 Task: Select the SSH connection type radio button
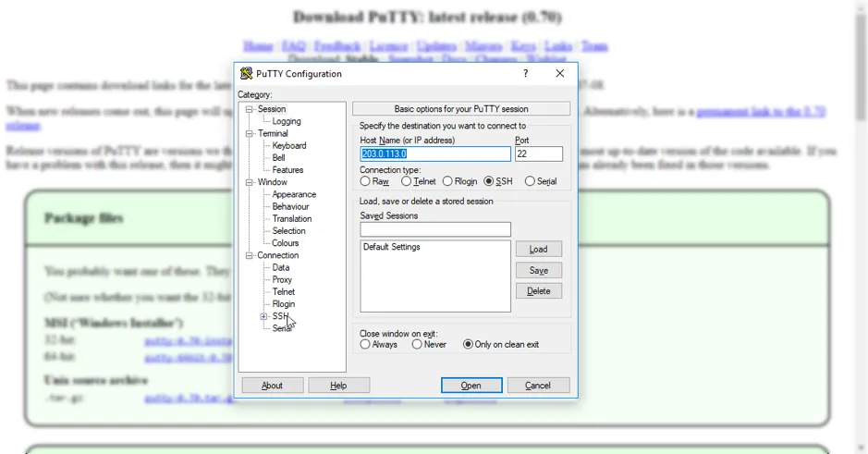pyautogui.click(x=488, y=181)
